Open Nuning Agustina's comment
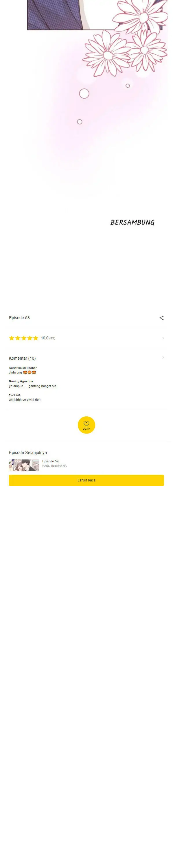The image size is (173, 868). 33,384
